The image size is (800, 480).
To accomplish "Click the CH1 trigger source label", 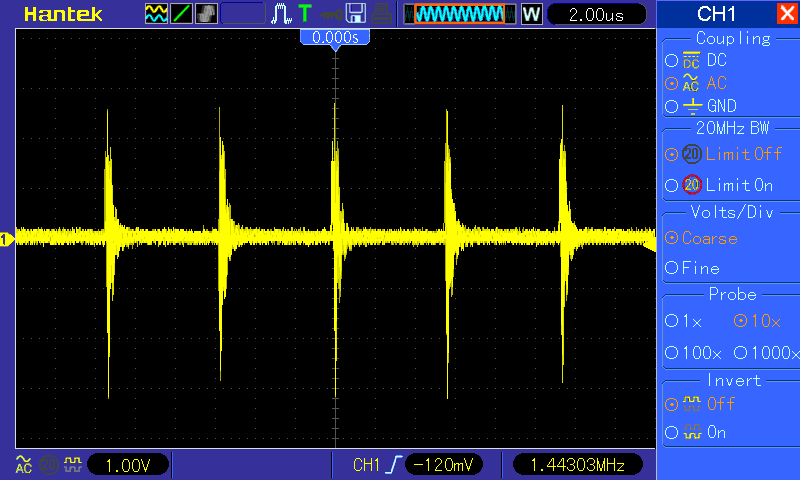I will click(x=366, y=465).
